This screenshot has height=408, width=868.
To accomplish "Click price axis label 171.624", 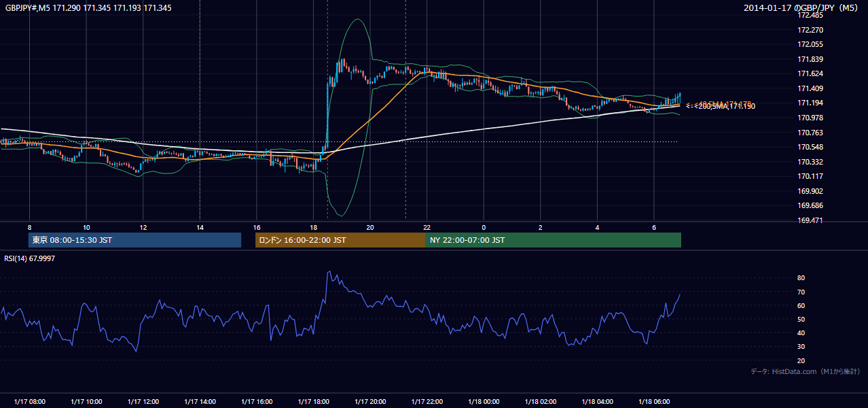I will (811, 73).
